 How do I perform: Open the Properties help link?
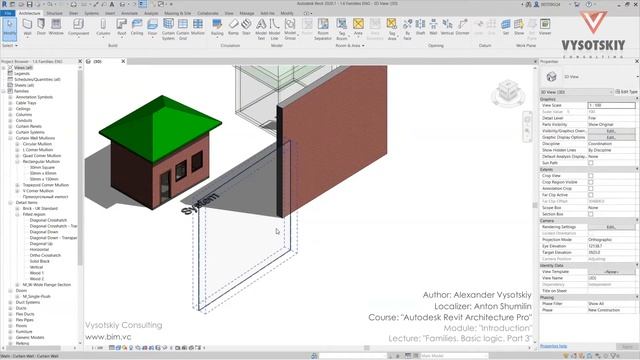[553, 346]
